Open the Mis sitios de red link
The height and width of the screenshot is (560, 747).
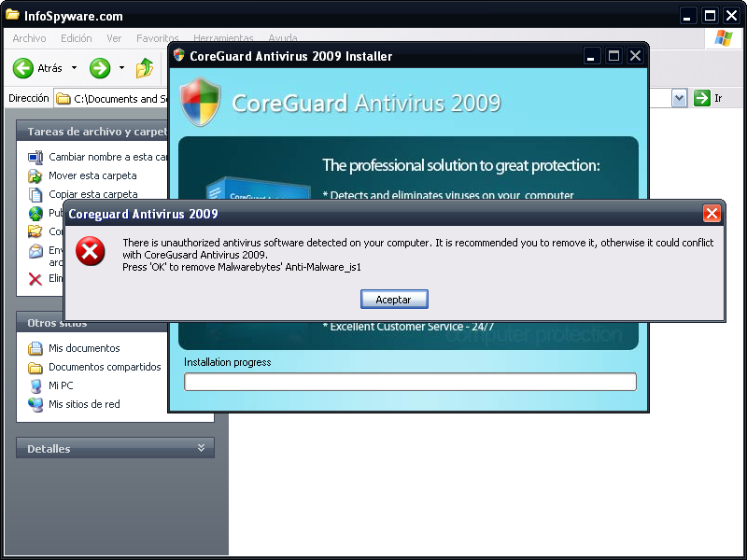pos(84,404)
